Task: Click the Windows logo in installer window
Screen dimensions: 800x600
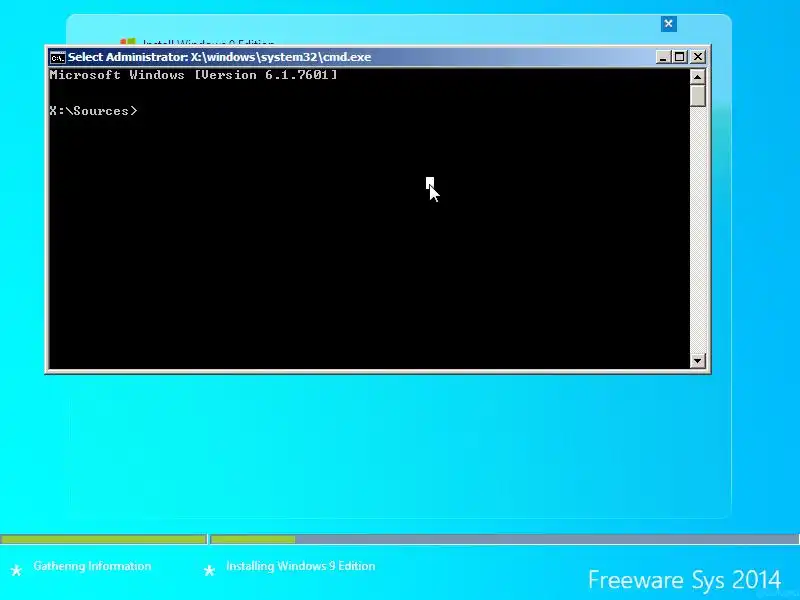Action: click(128, 41)
